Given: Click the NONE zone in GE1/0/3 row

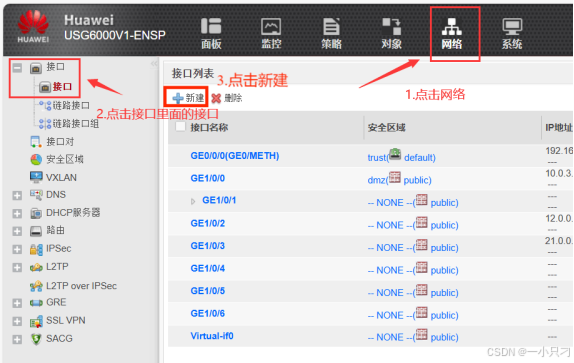Looking at the screenshot, I should pyautogui.click(x=390, y=248).
